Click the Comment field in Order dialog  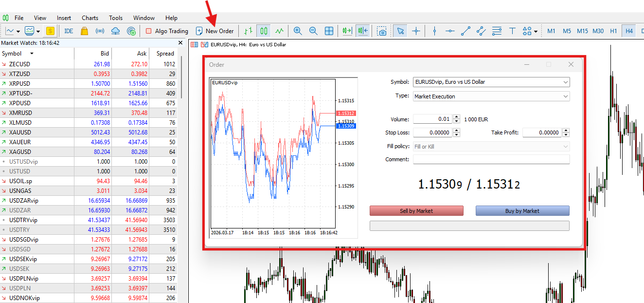pos(491,159)
